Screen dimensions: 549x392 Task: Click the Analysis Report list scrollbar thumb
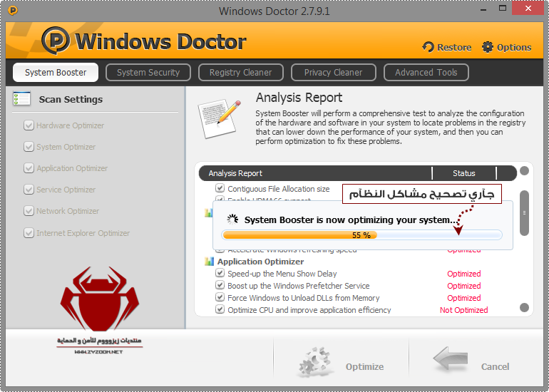click(524, 213)
